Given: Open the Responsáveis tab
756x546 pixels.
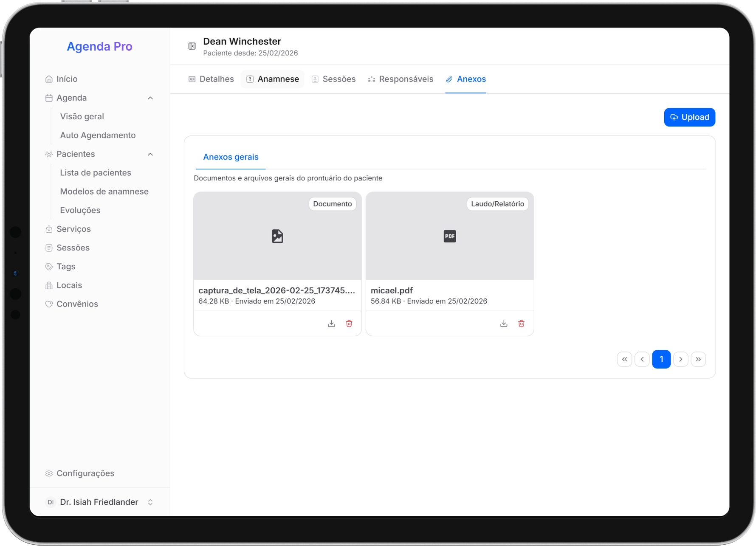Looking at the screenshot, I should (401, 79).
